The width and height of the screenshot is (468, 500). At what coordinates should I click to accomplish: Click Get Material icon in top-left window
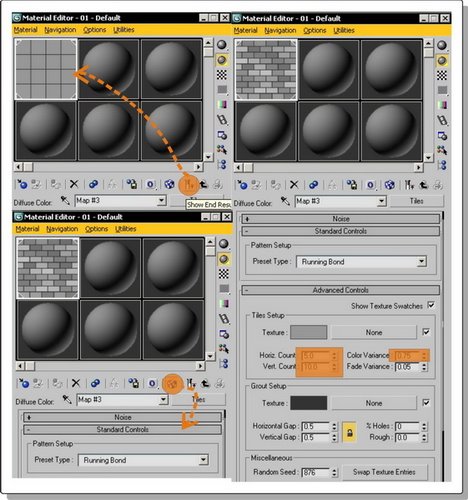22,184
